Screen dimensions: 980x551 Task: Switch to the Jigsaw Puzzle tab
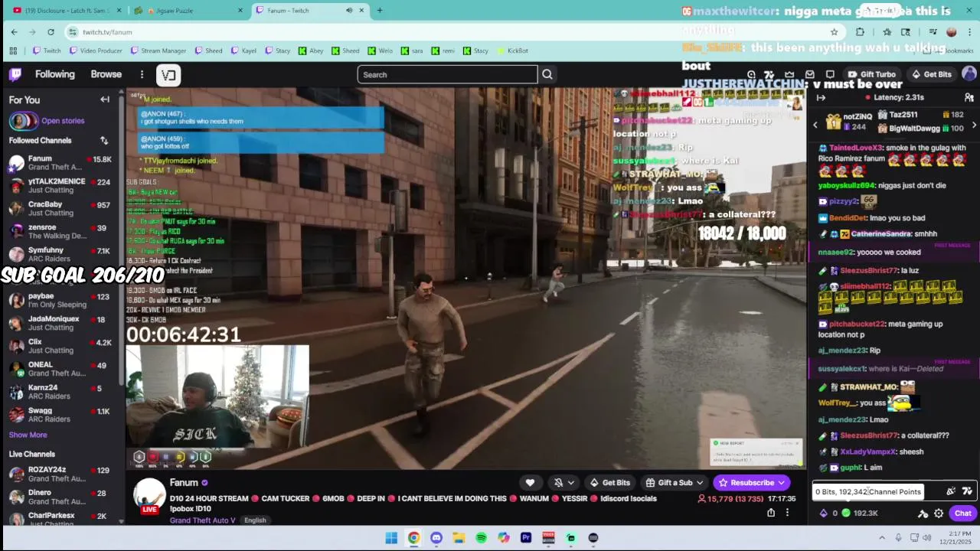190,11
